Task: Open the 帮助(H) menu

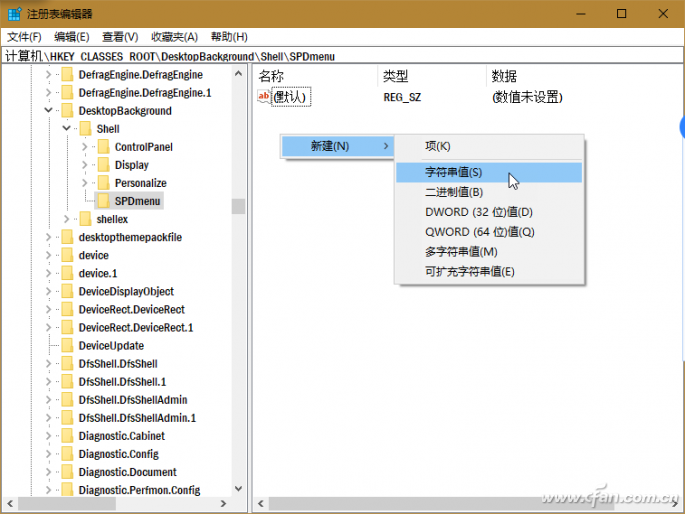Action: pyautogui.click(x=229, y=37)
